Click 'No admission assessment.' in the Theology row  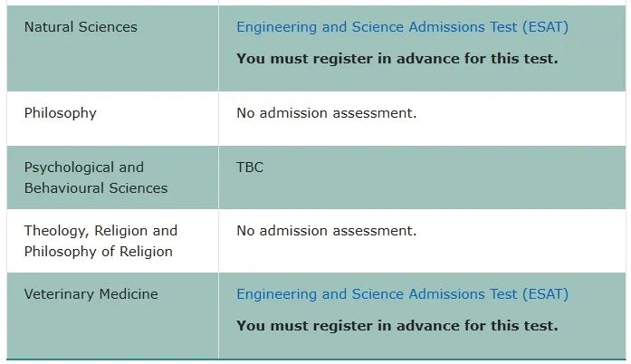tap(326, 231)
